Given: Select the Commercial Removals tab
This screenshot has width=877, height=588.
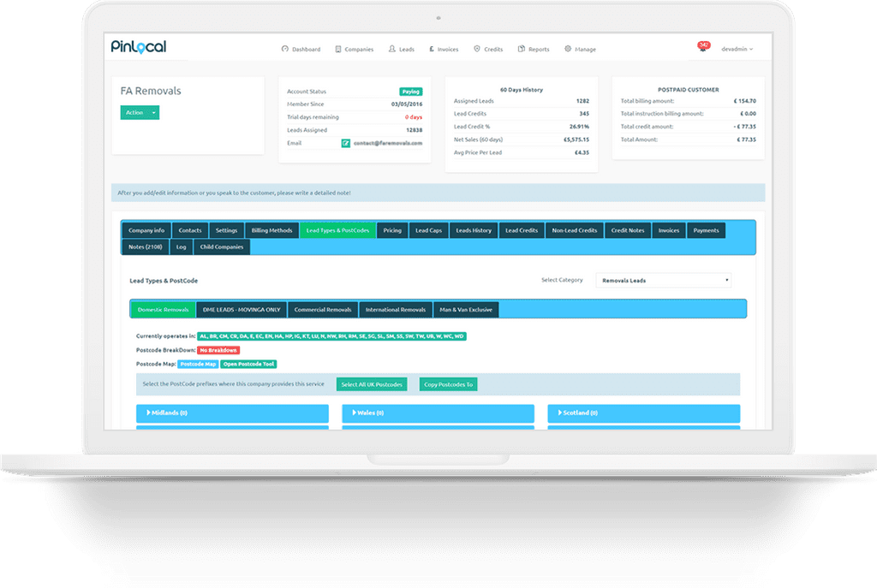Looking at the screenshot, I should point(322,309).
